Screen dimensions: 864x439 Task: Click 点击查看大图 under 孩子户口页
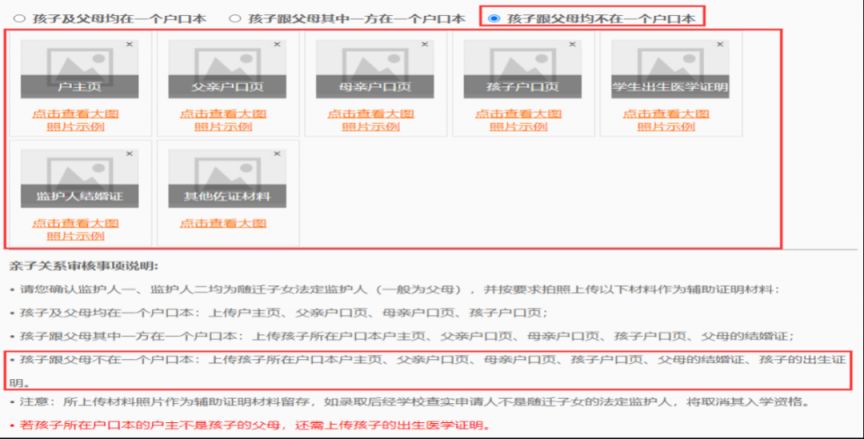click(x=519, y=114)
